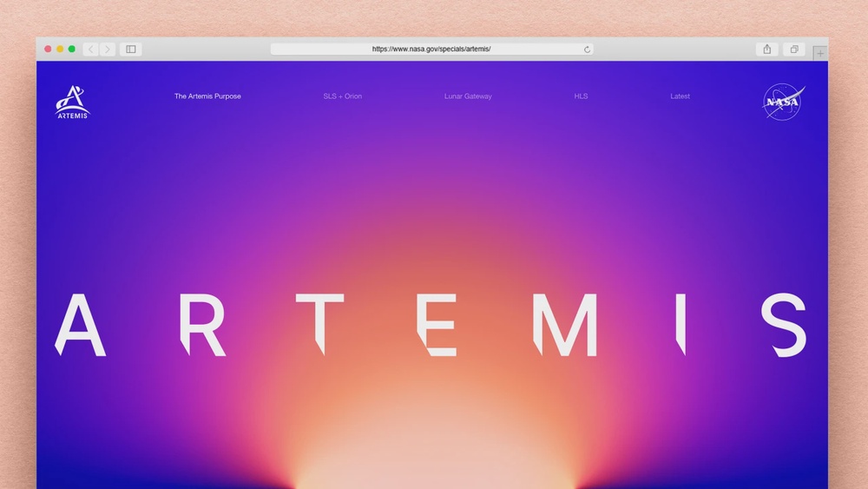Image resolution: width=868 pixels, height=489 pixels.
Task: Minimize the window using the yellow button
Action: [60, 50]
